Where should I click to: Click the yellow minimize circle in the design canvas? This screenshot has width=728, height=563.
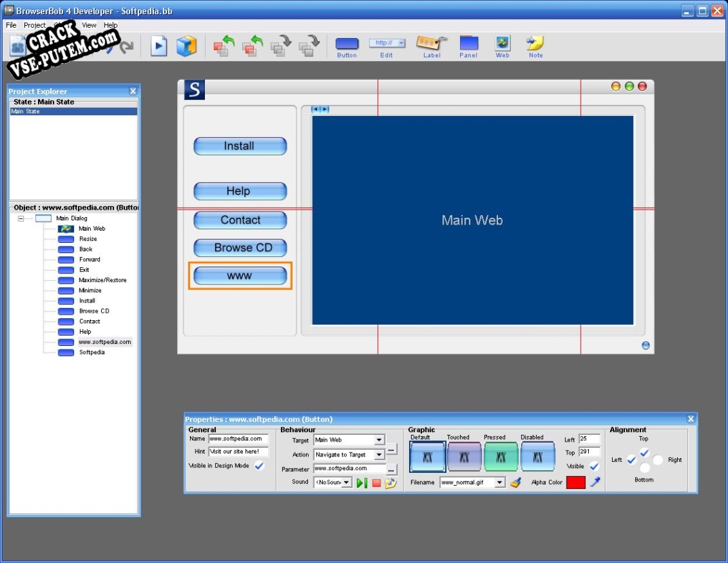[x=615, y=86]
